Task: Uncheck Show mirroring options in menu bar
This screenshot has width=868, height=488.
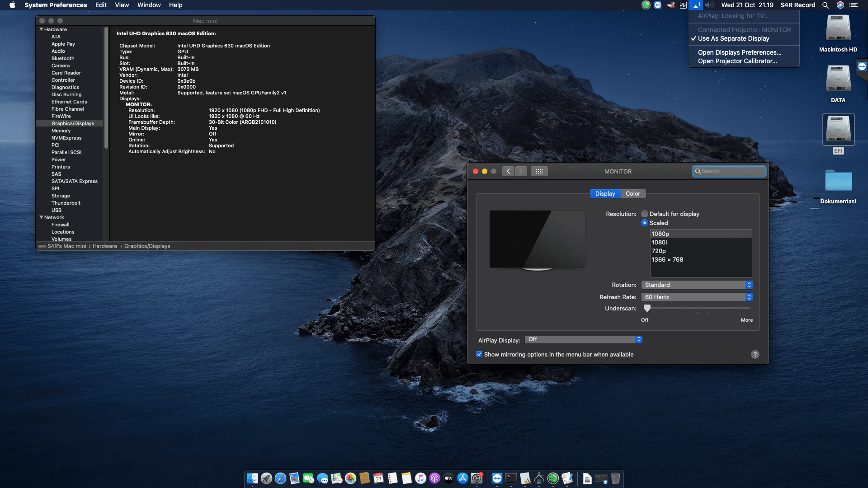Action: [479, 354]
